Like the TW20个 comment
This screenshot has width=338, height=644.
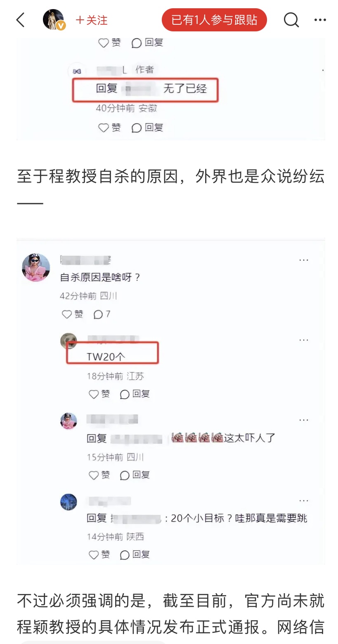pos(99,394)
